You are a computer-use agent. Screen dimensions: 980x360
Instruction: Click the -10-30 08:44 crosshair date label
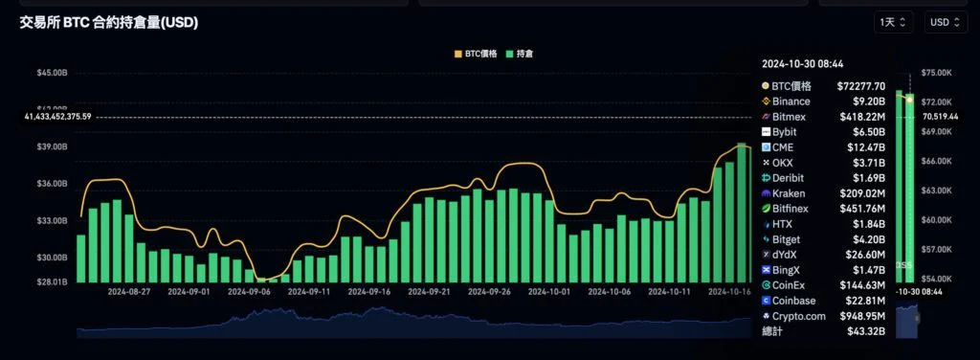(919, 291)
